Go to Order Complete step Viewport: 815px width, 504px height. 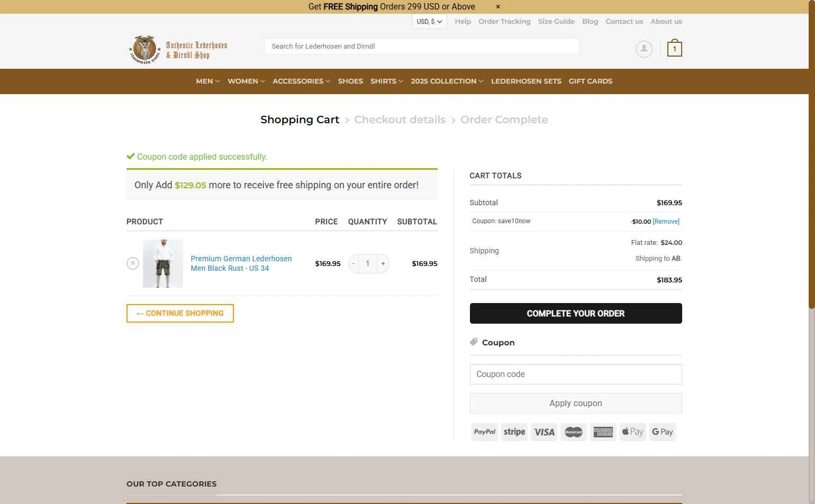point(504,120)
